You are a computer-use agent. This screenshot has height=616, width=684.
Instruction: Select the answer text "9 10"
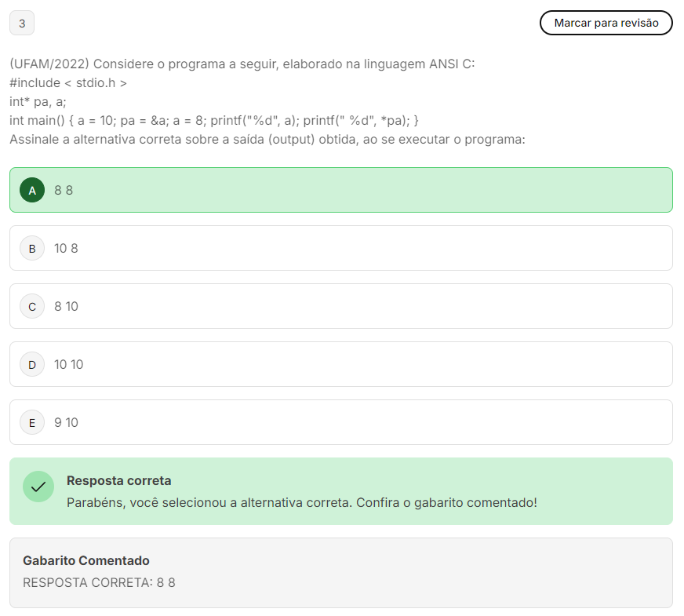[x=66, y=422]
